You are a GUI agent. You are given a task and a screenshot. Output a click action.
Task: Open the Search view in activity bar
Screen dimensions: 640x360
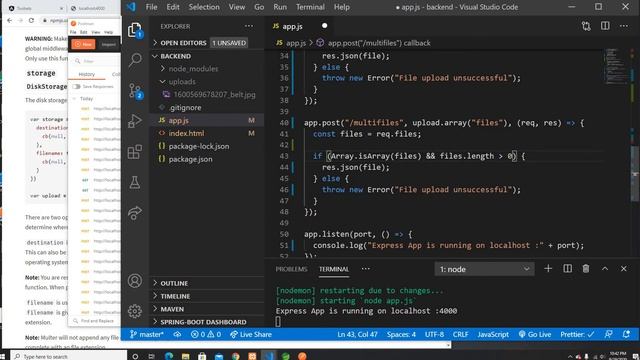(x=135, y=60)
